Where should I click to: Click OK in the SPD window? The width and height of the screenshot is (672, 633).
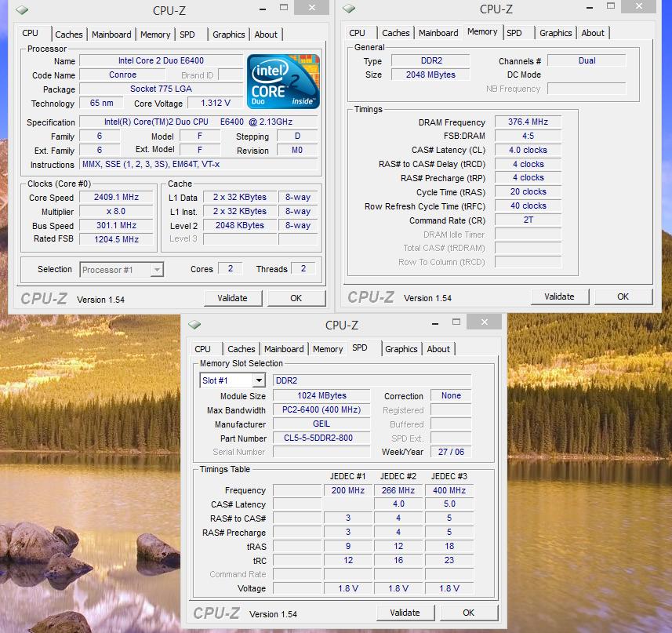point(469,613)
